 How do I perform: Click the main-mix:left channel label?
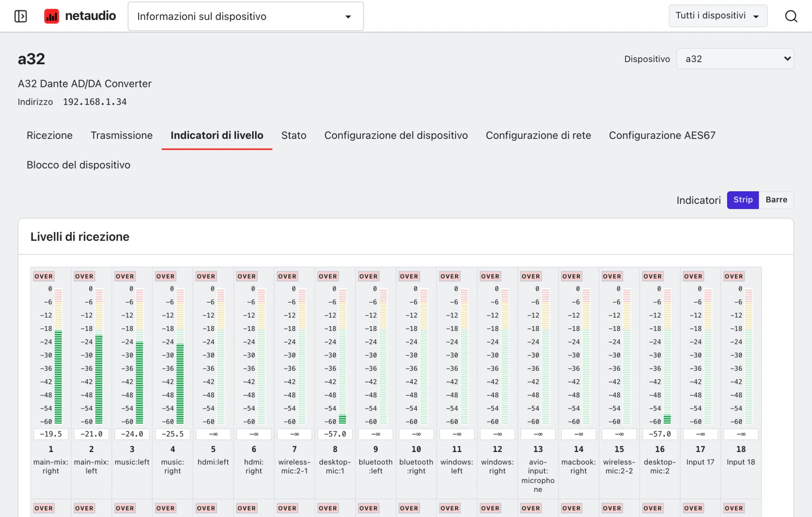click(91, 466)
